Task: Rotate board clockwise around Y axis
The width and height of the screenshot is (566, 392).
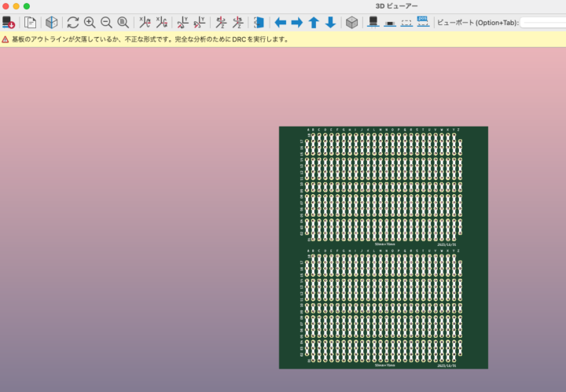Action: pyautogui.click(x=182, y=23)
